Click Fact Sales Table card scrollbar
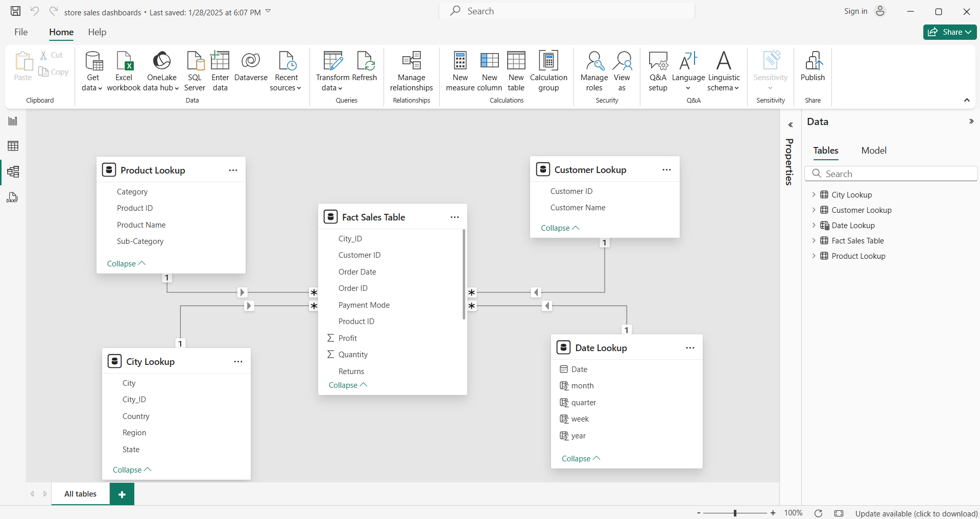The image size is (980, 519). coord(464,275)
